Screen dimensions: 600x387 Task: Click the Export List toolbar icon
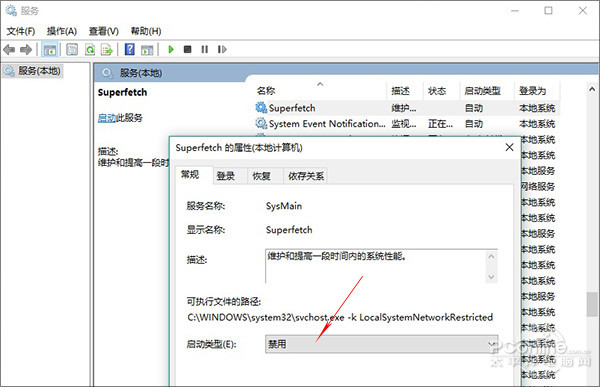[107, 49]
